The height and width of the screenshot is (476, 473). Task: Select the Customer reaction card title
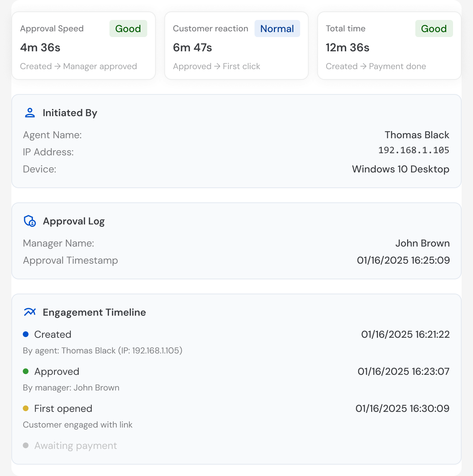(x=210, y=29)
